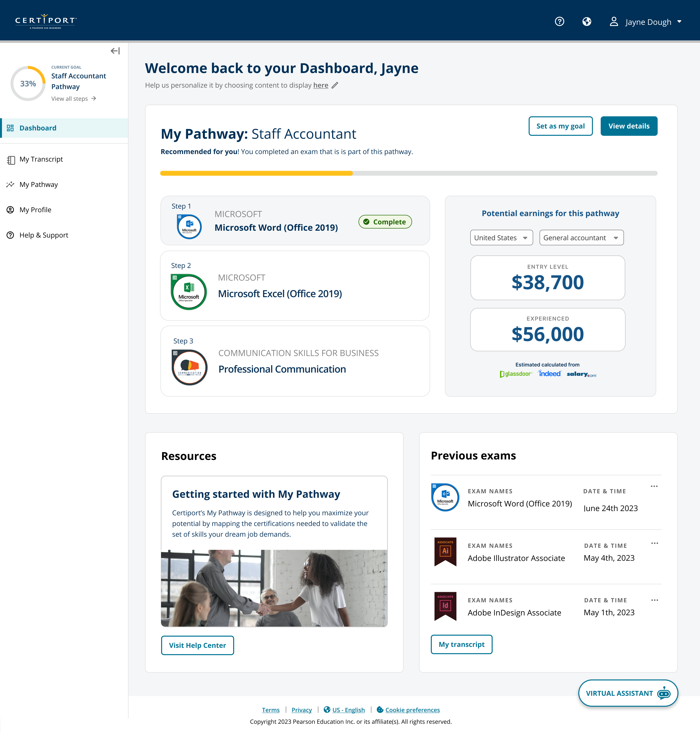Open the Virtual Assistant chat button
Image resolution: width=700 pixels, height=733 pixels.
pos(628,693)
